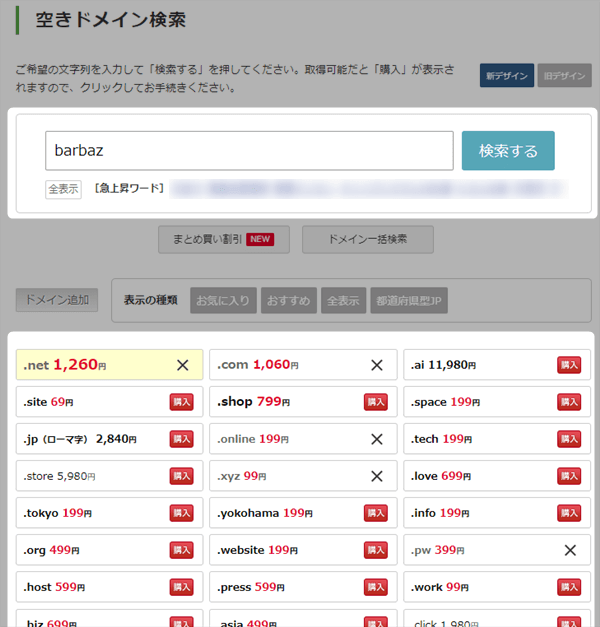This screenshot has height=627, width=600.
Task: Select the お気に入り display filter
Action: 223,300
